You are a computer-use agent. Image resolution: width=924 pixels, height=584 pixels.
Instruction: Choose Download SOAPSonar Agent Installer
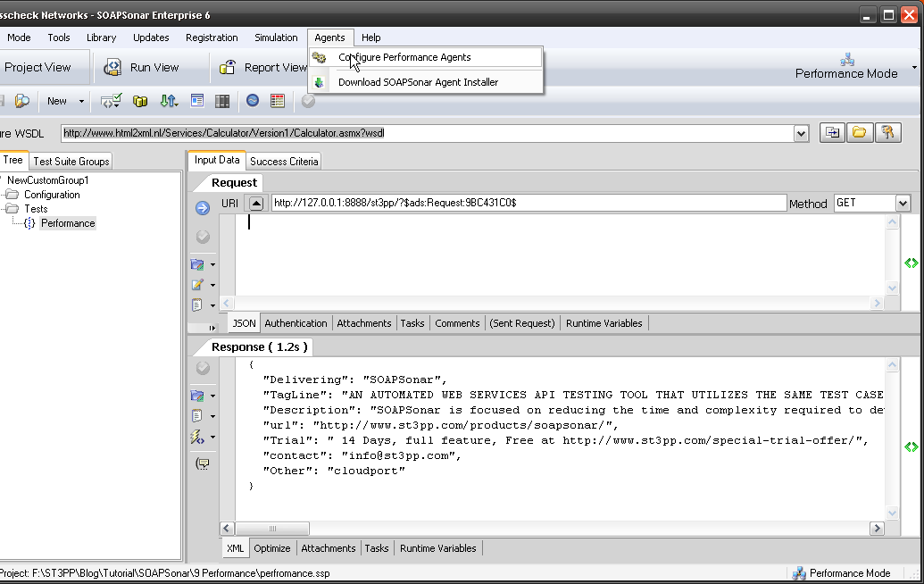[x=426, y=82]
